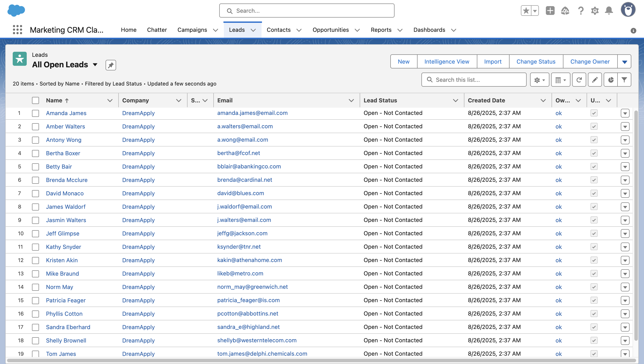
Task: Select the James Waldorf row checkbox
Action: click(x=35, y=207)
